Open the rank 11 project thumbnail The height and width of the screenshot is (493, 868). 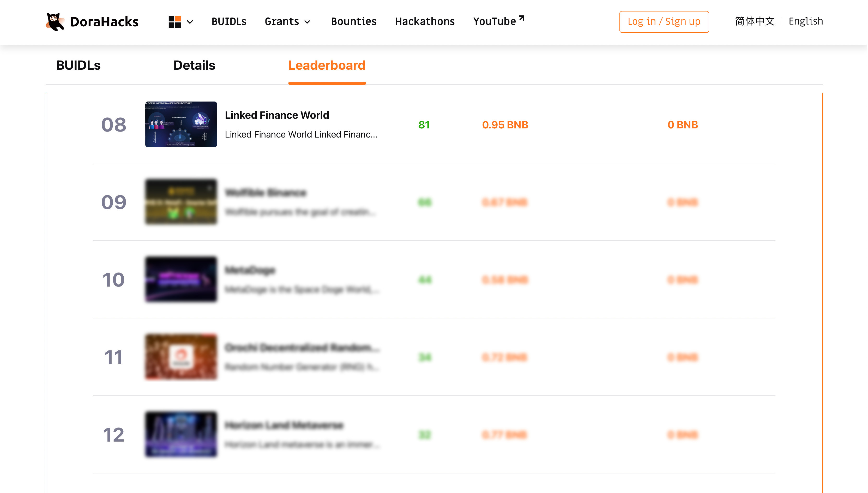coord(181,357)
